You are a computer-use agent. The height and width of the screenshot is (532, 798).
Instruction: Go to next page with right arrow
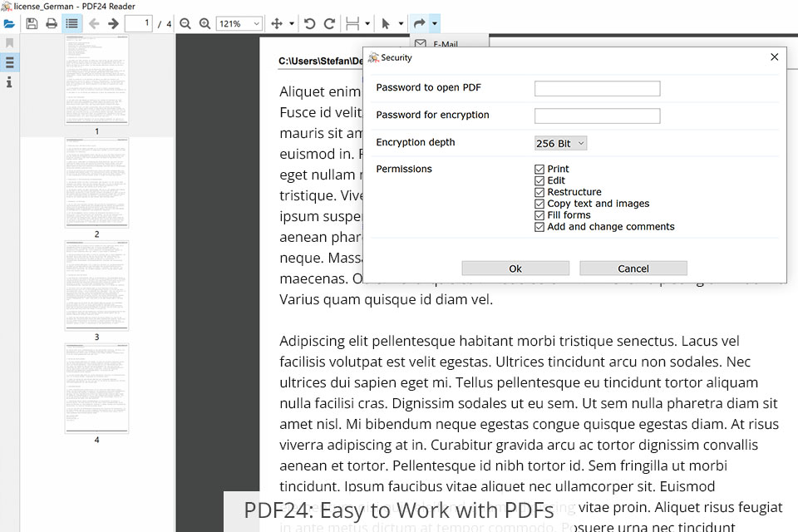[x=114, y=24]
